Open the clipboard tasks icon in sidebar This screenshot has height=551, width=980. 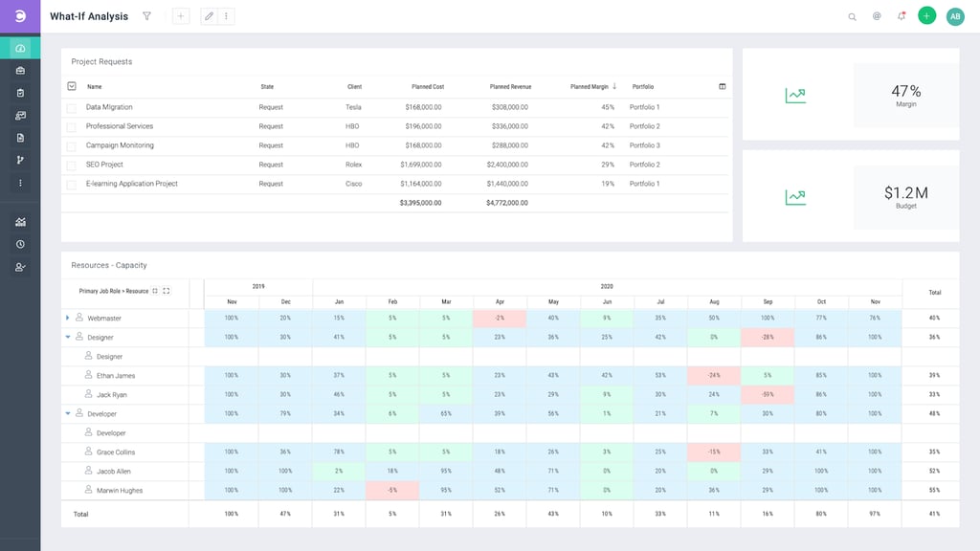tap(20, 92)
